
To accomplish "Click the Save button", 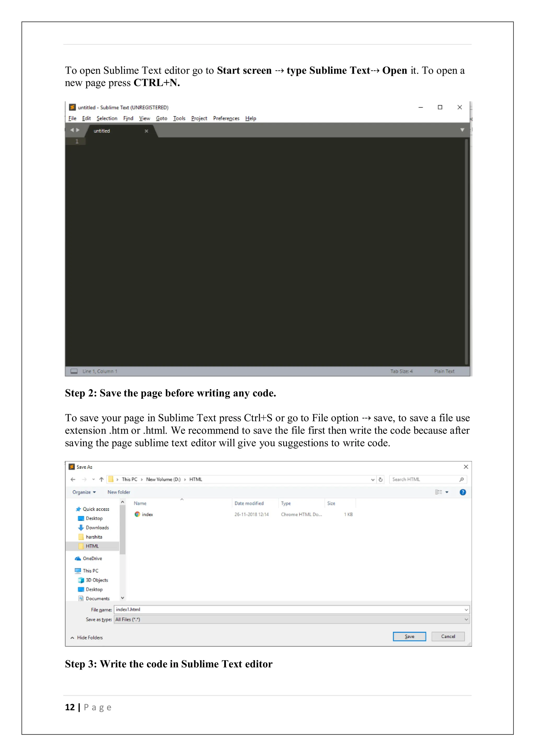I will [x=409, y=636].
